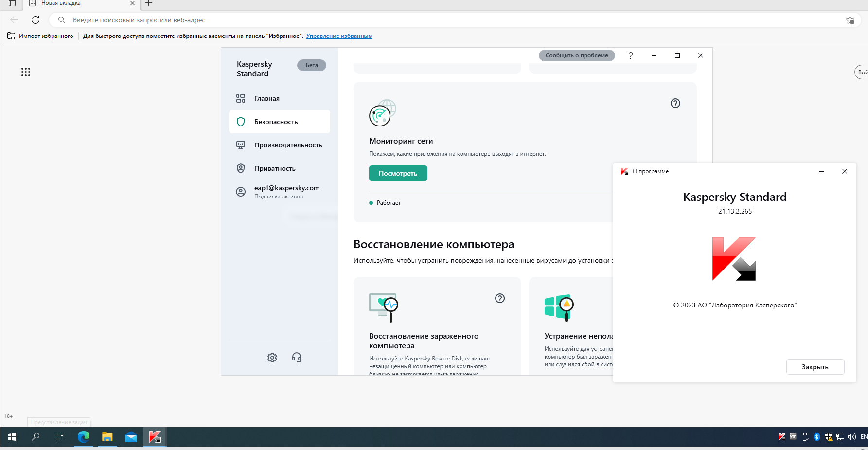This screenshot has width=868, height=450.
Task: Open Windows Start menu
Action: pos(12,437)
